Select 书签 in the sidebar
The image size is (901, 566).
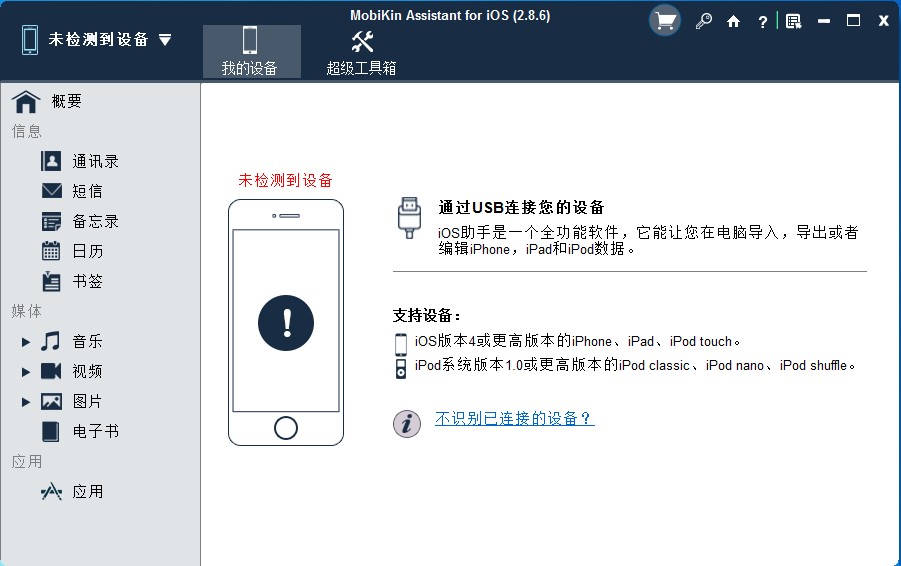(87, 281)
